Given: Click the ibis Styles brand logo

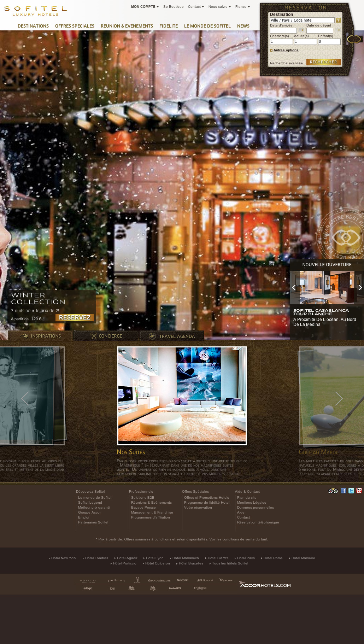Looking at the screenshot, I should pos(131,588).
